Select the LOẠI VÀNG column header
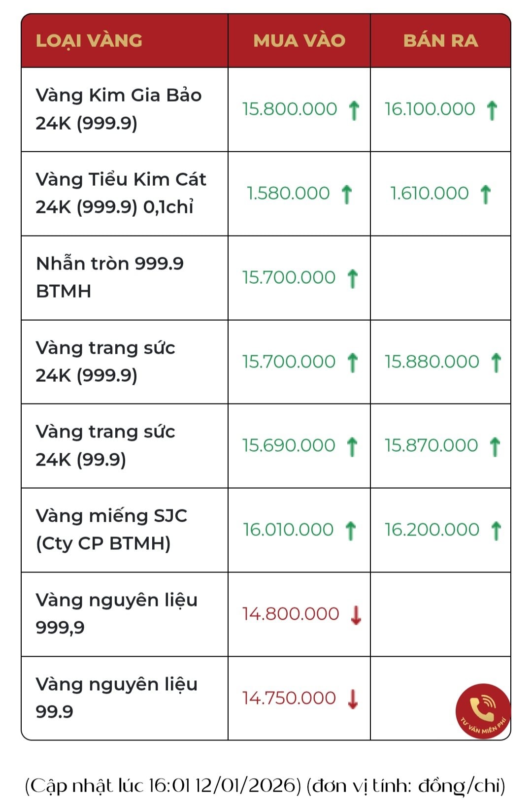The width and height of the screenshot is (532, 804). (x=89, y=40)
